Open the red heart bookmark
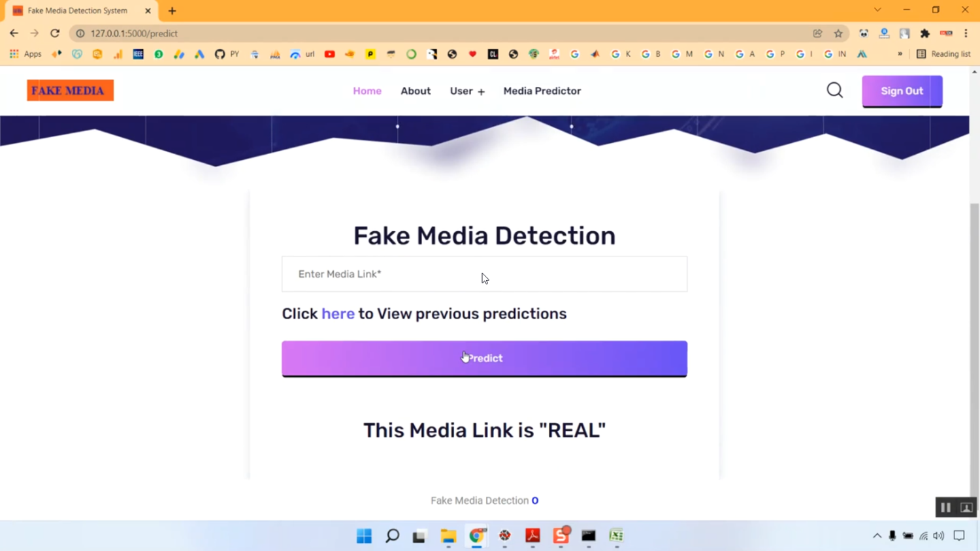980x551 pixels. 472,54
